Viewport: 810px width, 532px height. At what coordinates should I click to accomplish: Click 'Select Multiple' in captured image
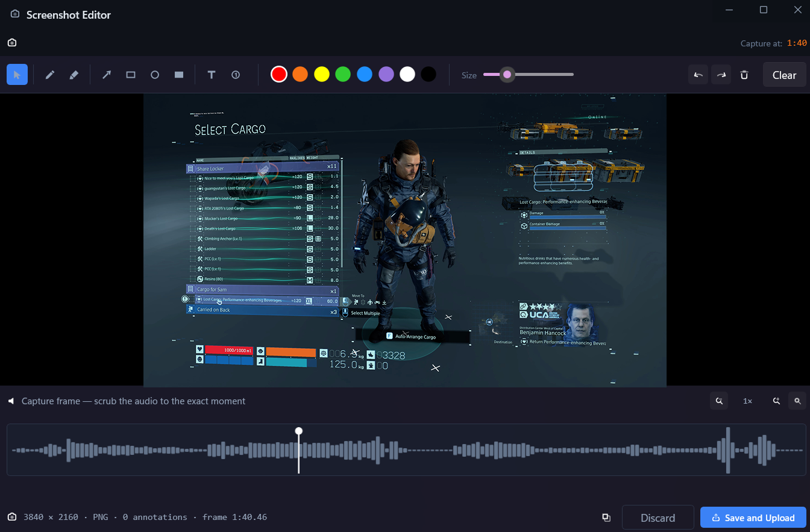(365, 313)
